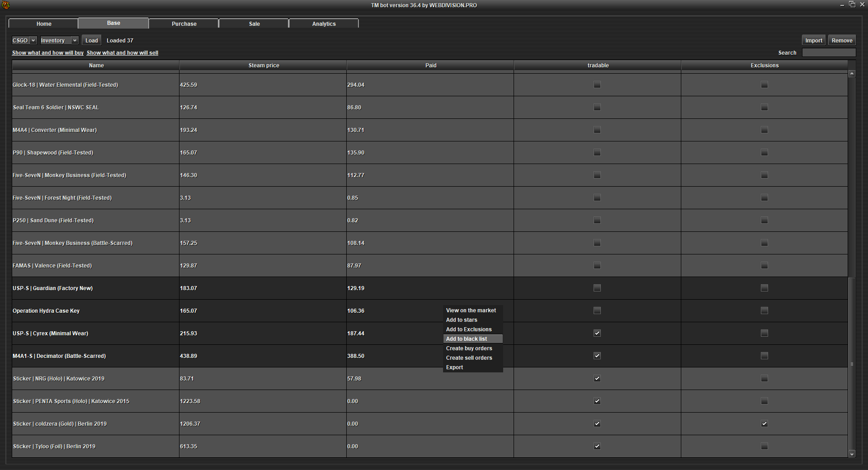The width and height of the screenshot is (868, 470).
Task: Enable Exclusions for Glock-18 Water Elemental
Action: [x=764, y=85]
